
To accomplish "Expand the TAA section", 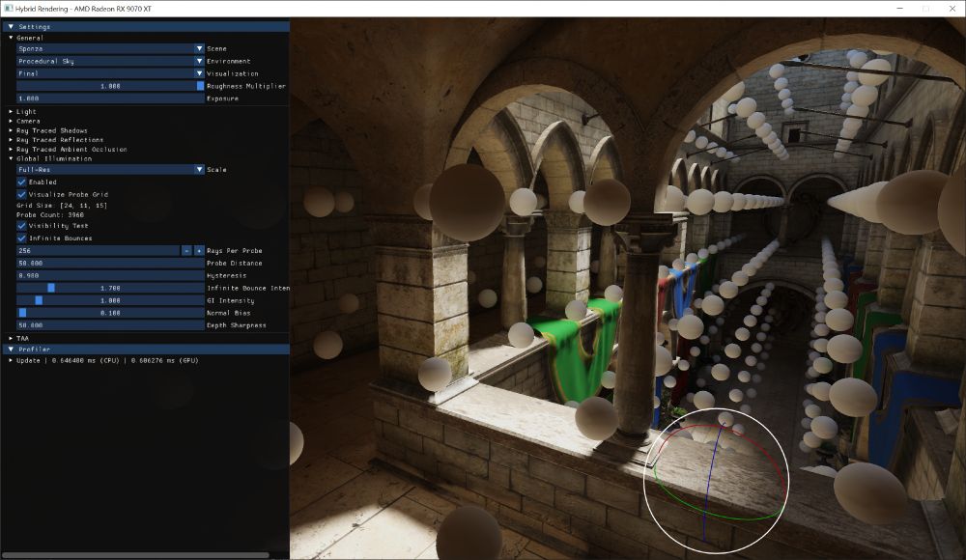I will click(11, 338).
